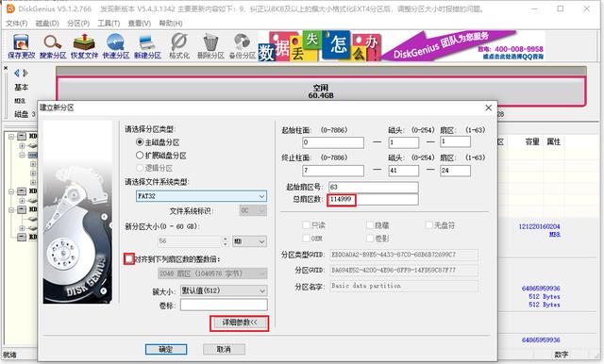Toggle the 卷影 checkbox
604x364 pixels.
tap(370, 239)
